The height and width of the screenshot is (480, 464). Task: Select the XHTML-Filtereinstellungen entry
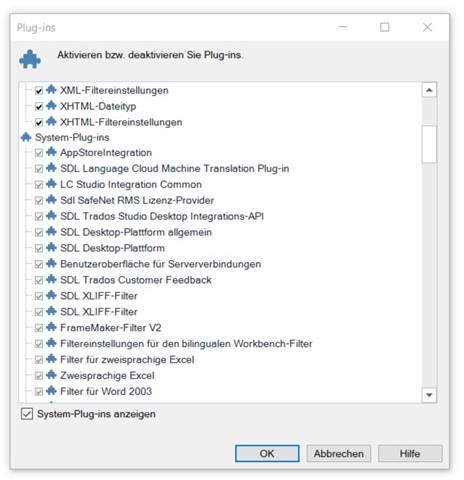121,122
